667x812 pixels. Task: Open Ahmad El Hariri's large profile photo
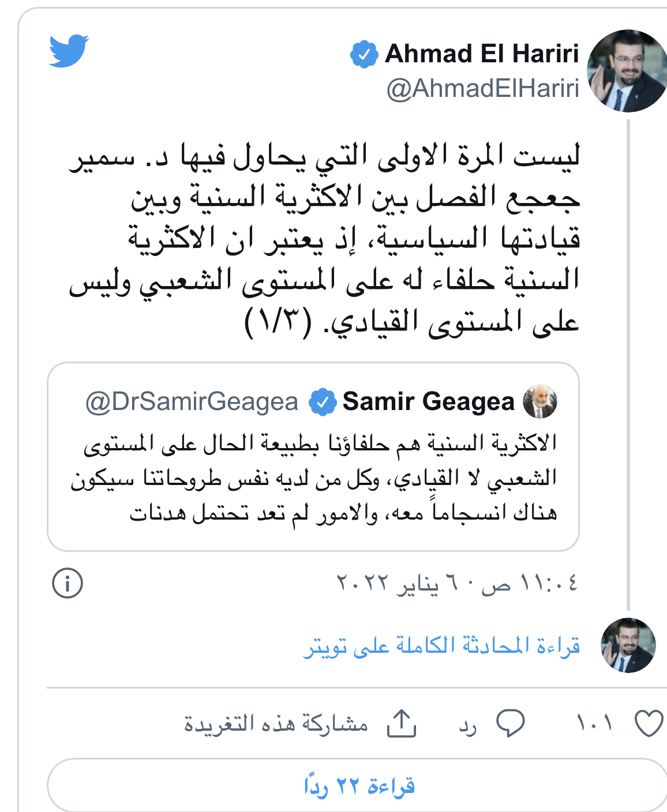(627, 71)
